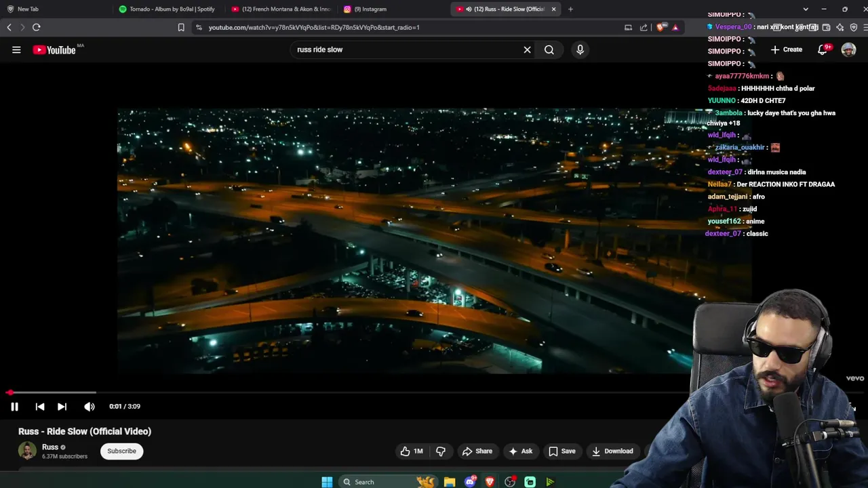
Task: Mute the video volume
Action: click(x=90, y=407)
